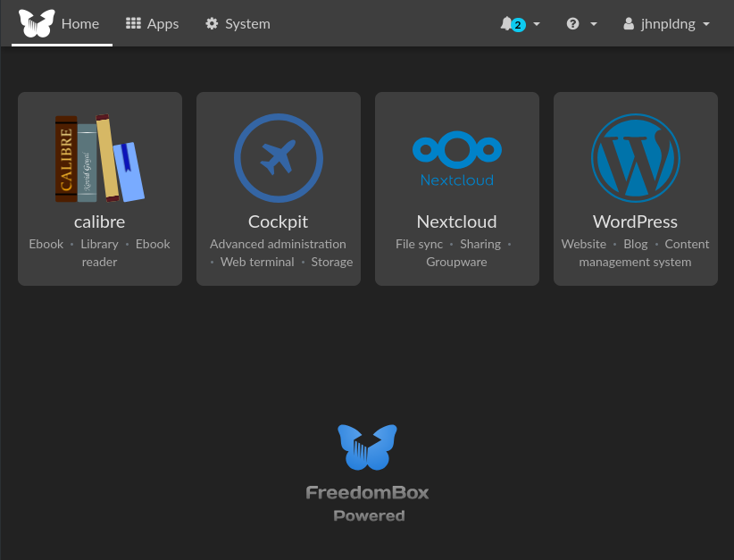This screenshot has width=734, height=560.
Task: Expand the notifications dropdown arrow
Action: tap(537, 24)
